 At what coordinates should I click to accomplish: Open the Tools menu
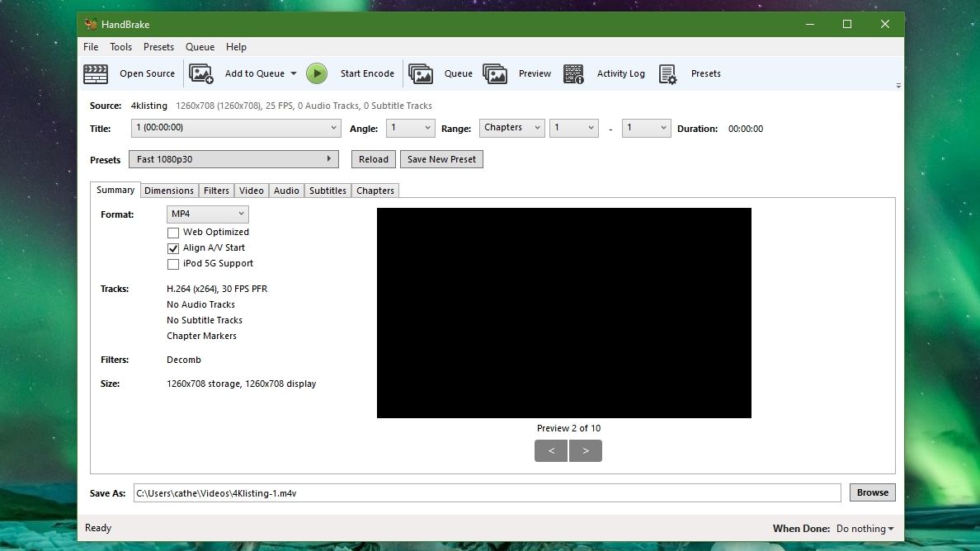120,47
